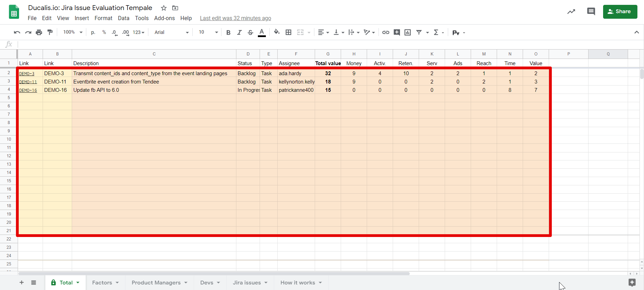The height and width of the screenshot is (290, 644).
Task: Toggle bold formatting
Action: (x=228, y=32)
